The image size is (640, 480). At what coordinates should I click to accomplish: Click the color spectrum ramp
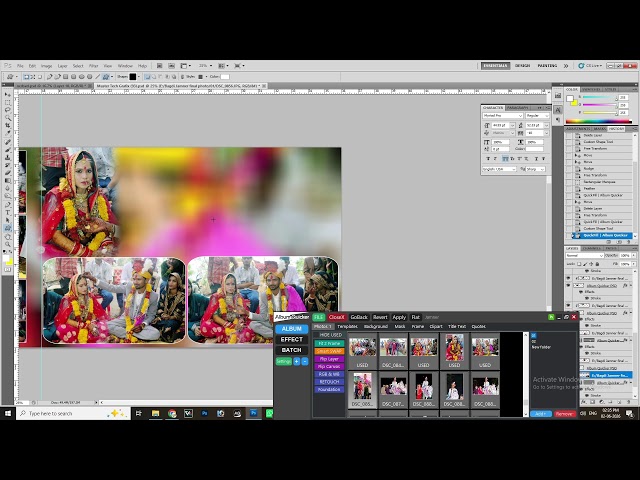pos(598,121)
